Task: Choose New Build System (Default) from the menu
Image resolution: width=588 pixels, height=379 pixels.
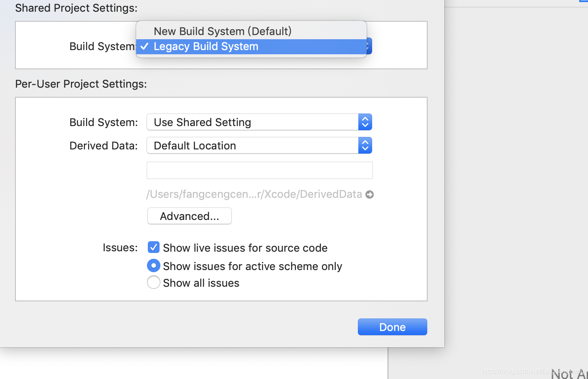Action: coord(223,31)
